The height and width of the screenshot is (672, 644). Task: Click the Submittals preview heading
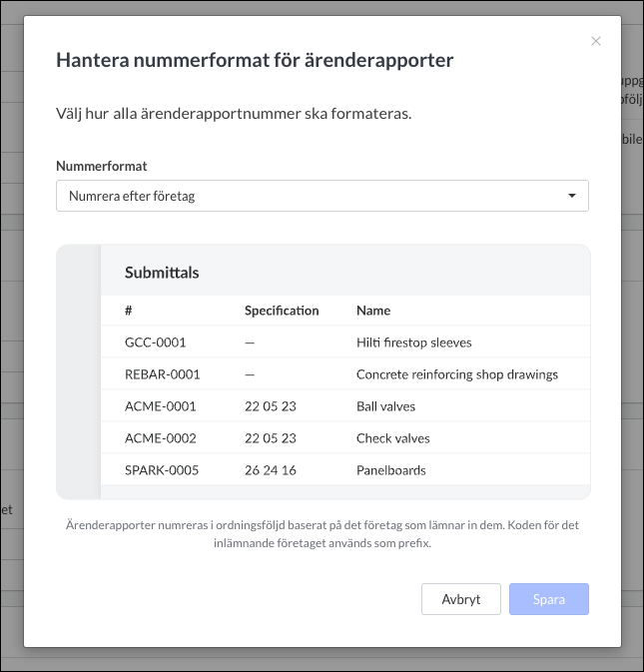(162, 273)
